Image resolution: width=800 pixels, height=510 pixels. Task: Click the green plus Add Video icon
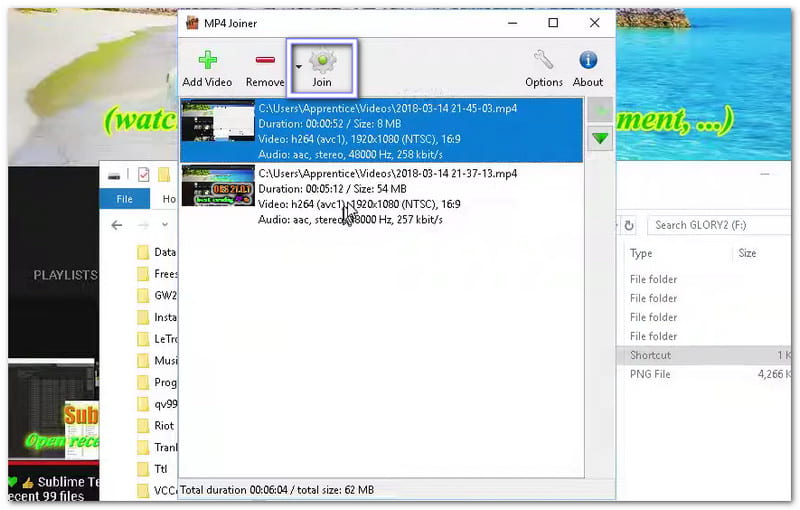(206, 61)
